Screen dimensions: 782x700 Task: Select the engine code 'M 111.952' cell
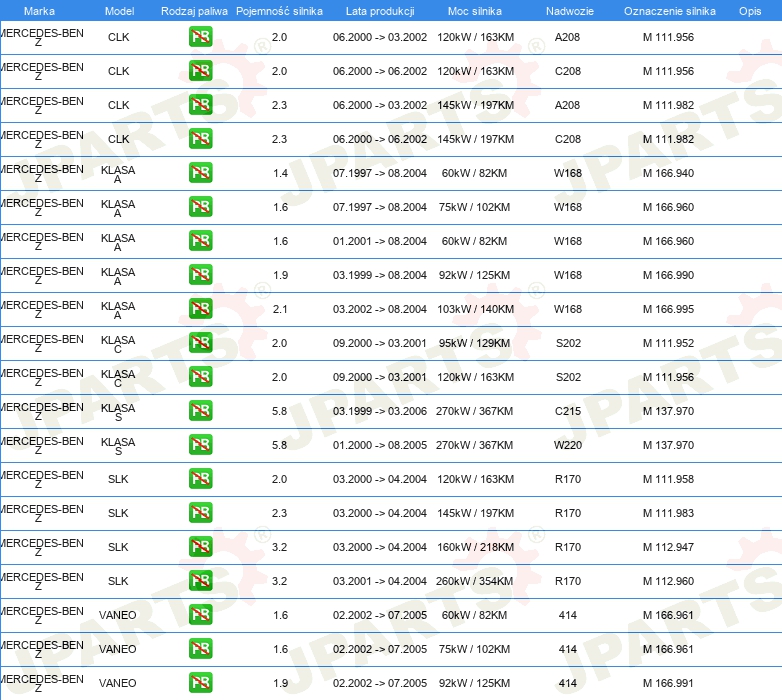tap(668, 343)
